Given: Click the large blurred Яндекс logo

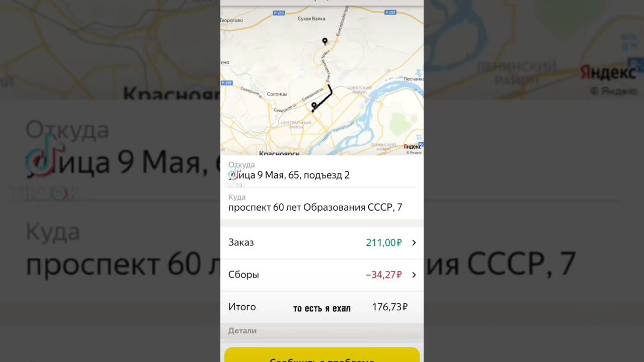Looking at the screenshot, I should (x=608, y=72).
